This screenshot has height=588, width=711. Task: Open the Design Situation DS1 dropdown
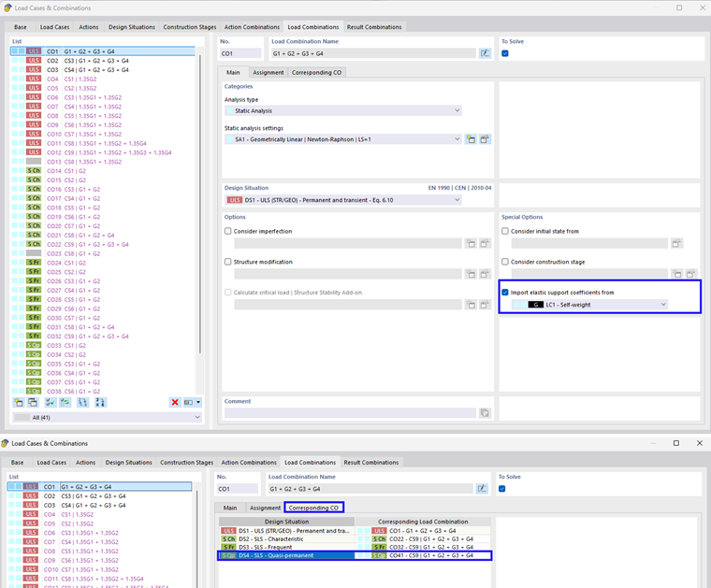click(x=343, y=200)
